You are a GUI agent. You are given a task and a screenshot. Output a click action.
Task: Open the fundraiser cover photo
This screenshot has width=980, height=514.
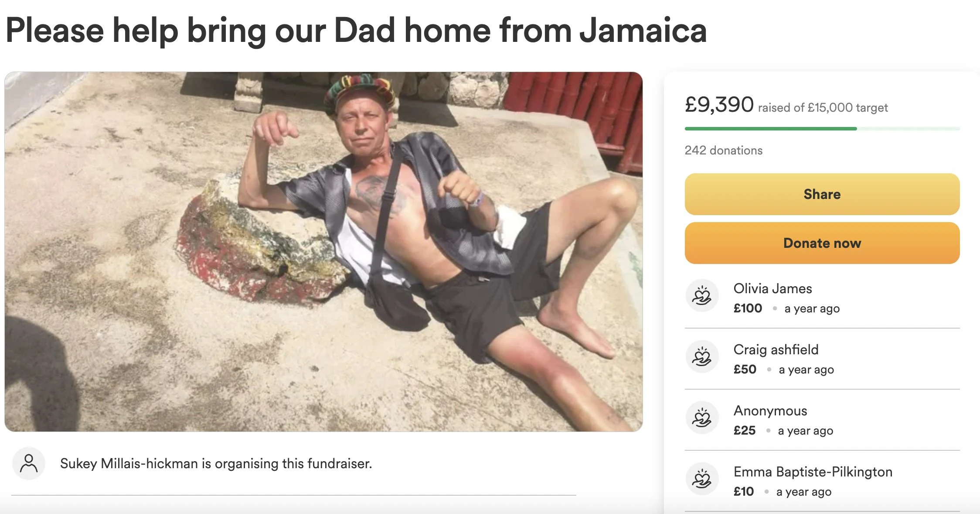323,252
